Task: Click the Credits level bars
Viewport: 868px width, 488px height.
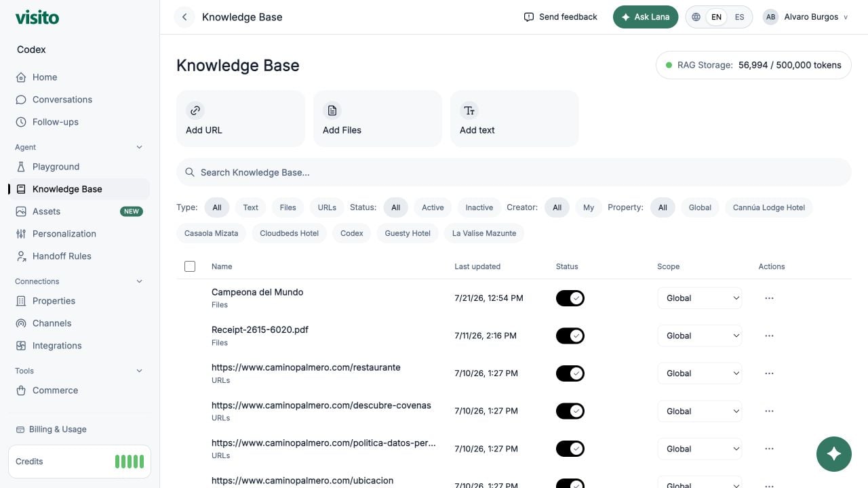Action: click(129, 462)
